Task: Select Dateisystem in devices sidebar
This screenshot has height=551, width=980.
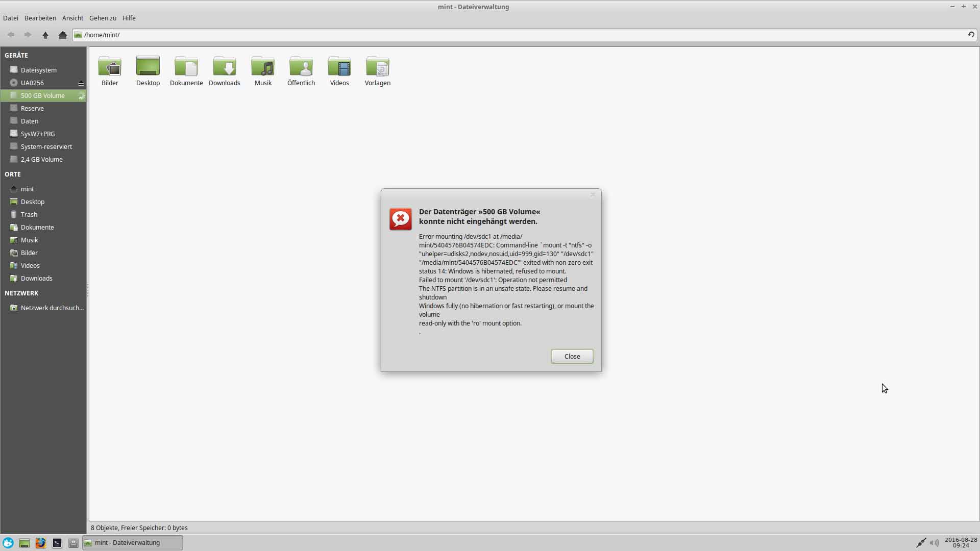Action: point(38,70)
